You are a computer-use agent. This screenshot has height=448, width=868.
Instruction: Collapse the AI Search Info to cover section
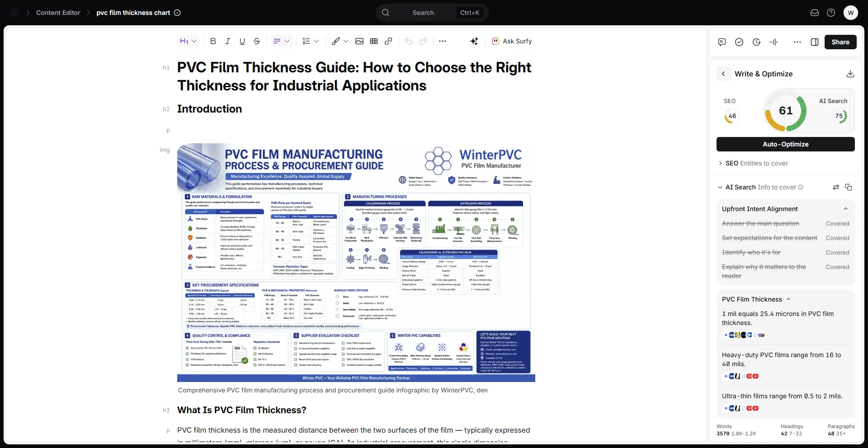(720, 187)
